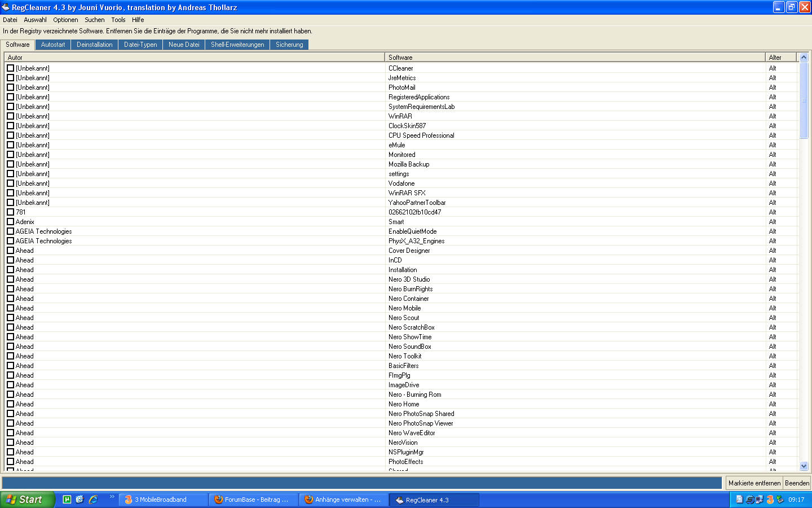Check the CCleaner entry checkbox

coord(10,68)
